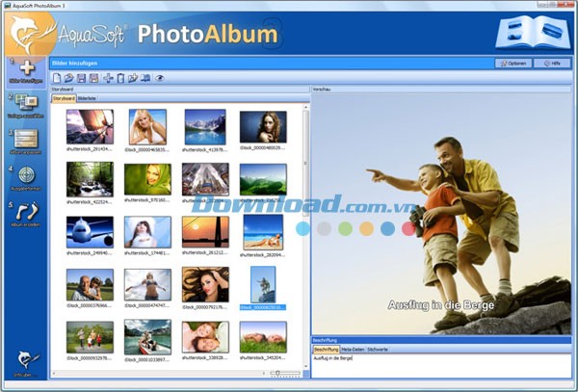Switch to the Bilderliste tab

click(x=87, y=98)
